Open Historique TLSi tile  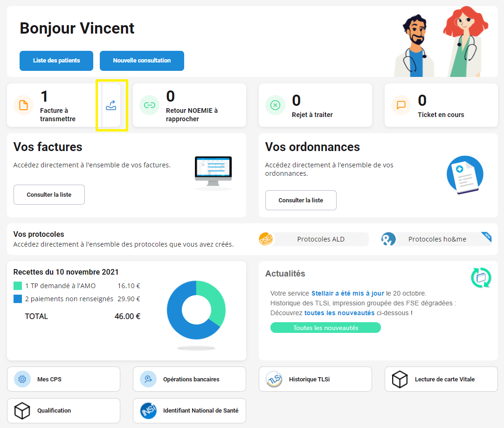315,379
